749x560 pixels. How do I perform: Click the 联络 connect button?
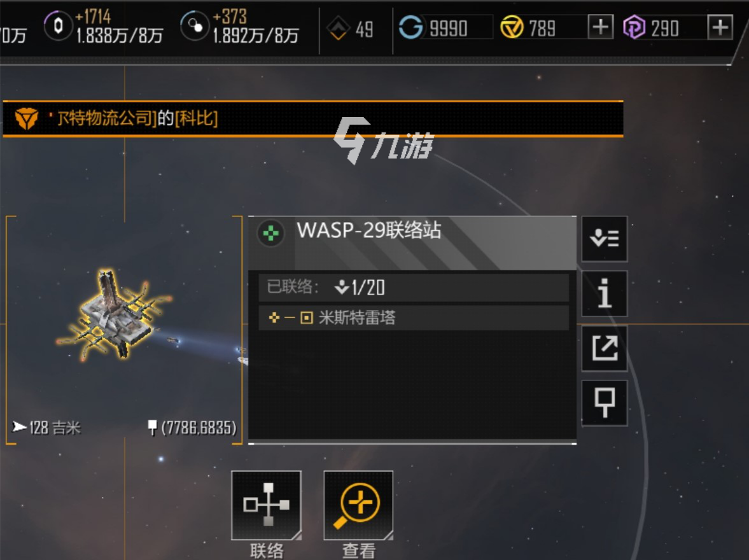pyautogui.click(x=266, y=505)
